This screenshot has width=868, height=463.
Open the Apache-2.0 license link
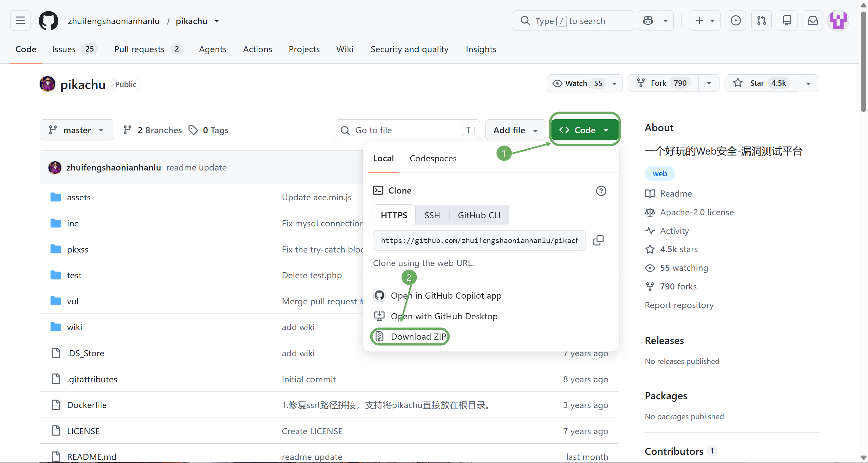[x=697, y=212]
